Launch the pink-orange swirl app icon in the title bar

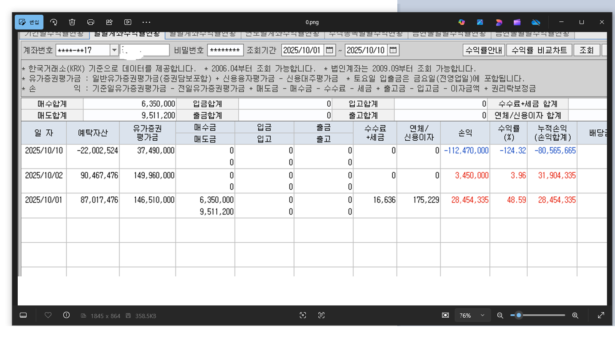499,22
